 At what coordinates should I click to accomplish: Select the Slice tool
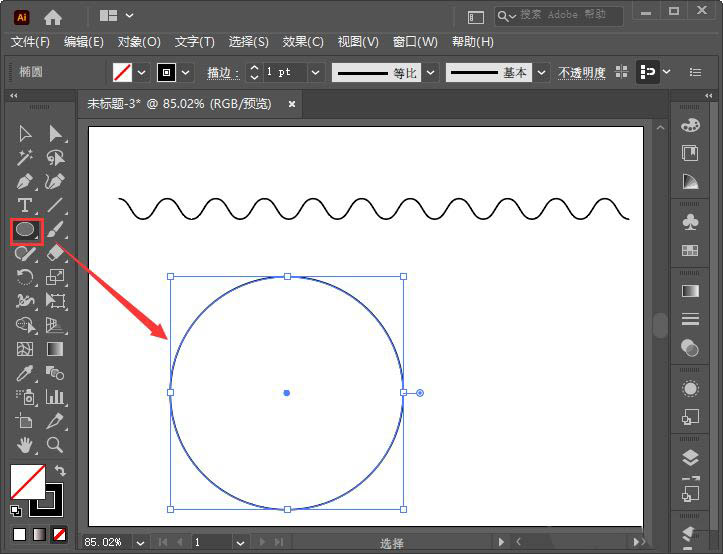click(55, 421)
